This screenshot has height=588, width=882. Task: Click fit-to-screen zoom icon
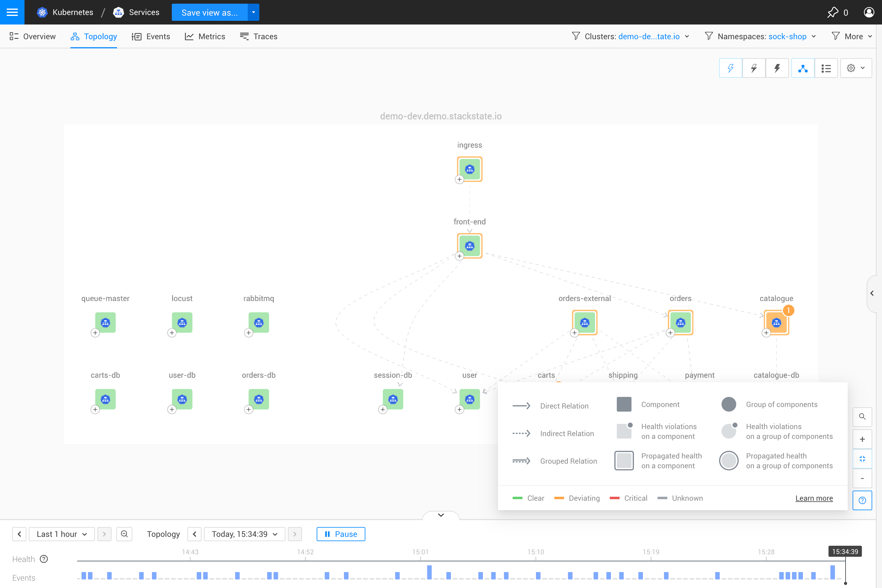pyautogui.click(x=862, y=459)
